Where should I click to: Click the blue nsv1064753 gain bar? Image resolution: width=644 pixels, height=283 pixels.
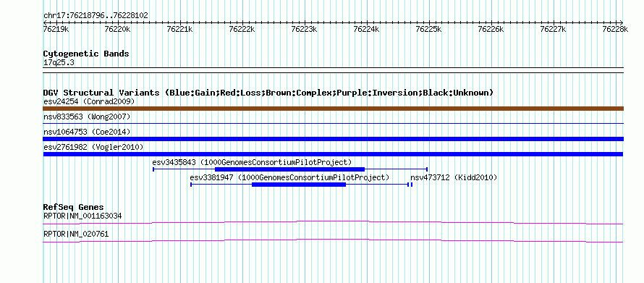pos(333,139)
